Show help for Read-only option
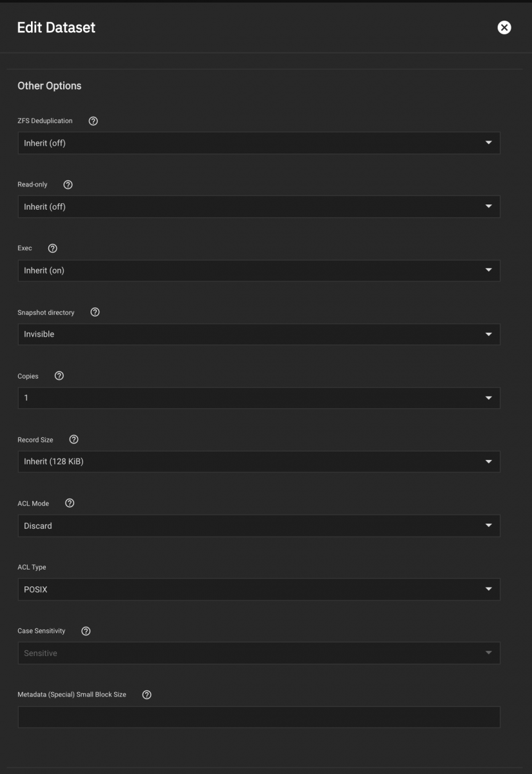 point(68,184)
